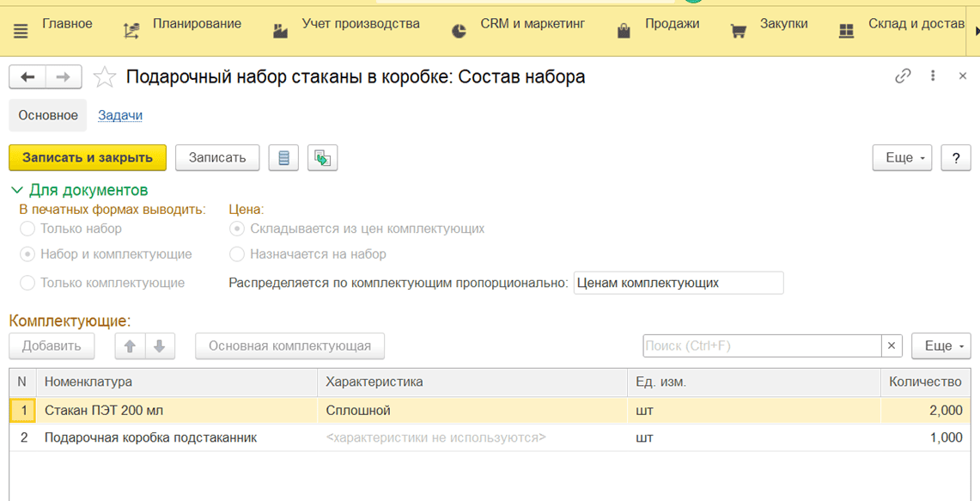Click into the search field (Ctrl+F)
This screenshot has height=501, width=980.
pyautogui.click(x=762, y=346)
